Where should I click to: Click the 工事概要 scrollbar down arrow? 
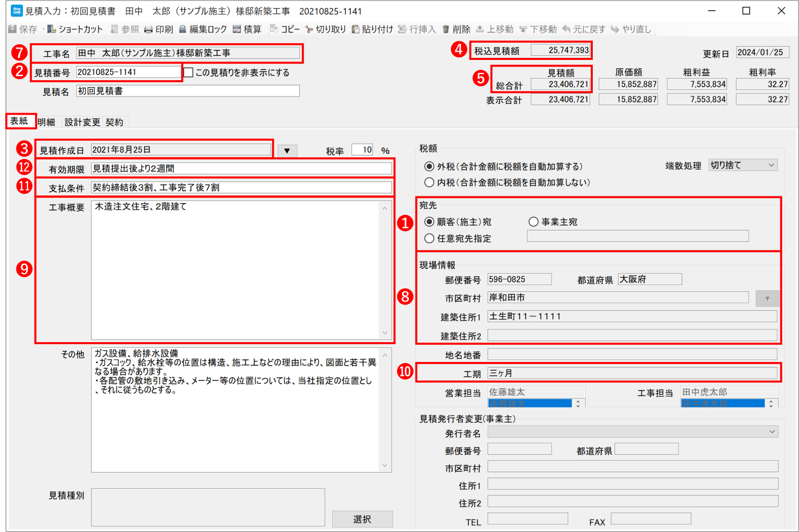[385, 333]
